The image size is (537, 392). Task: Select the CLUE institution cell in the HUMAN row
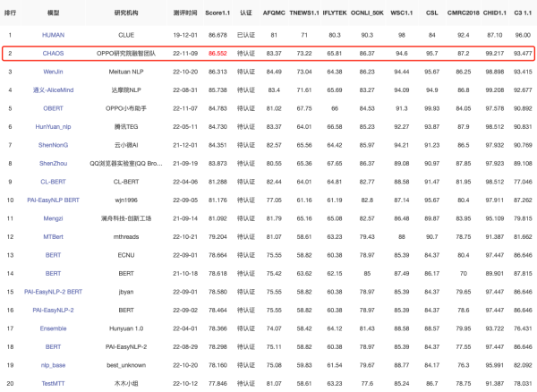tap(126, 35)
